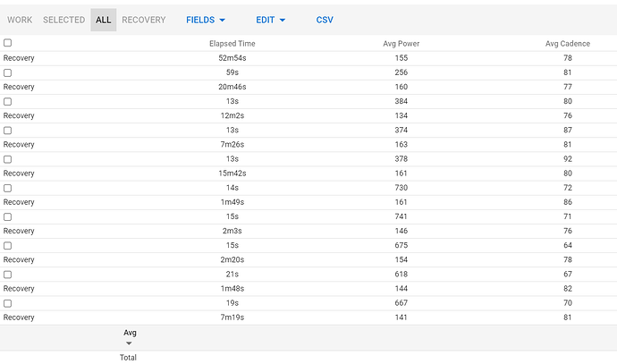This screenshot has width=617, height=364.
Task: Open the FIELDS dropdown menu
Action: coord(206,20)
